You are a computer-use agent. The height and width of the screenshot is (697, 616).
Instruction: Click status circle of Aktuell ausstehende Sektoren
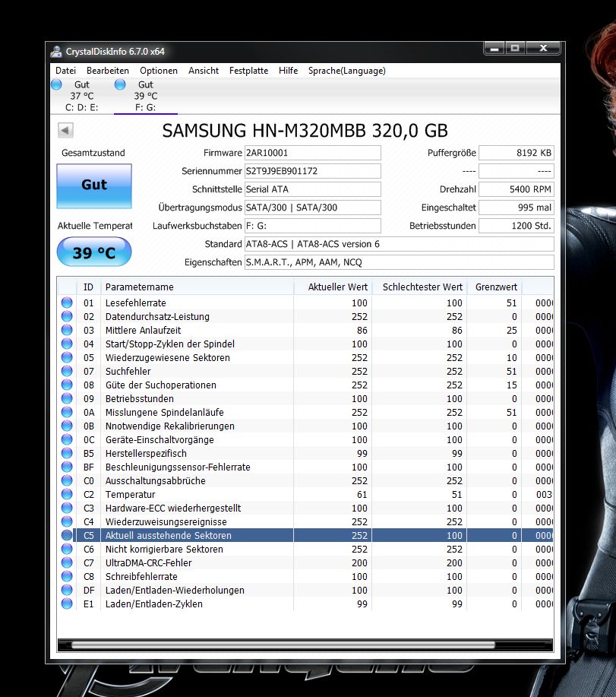(x=67, y=535)
